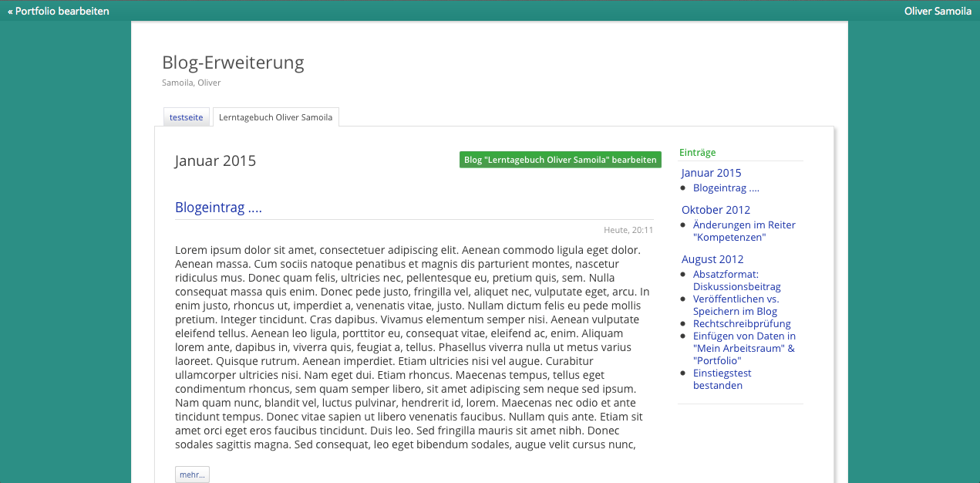Open the Blogeintrag .... post title
The image size is (980, 483).
[x=218, y=208]
